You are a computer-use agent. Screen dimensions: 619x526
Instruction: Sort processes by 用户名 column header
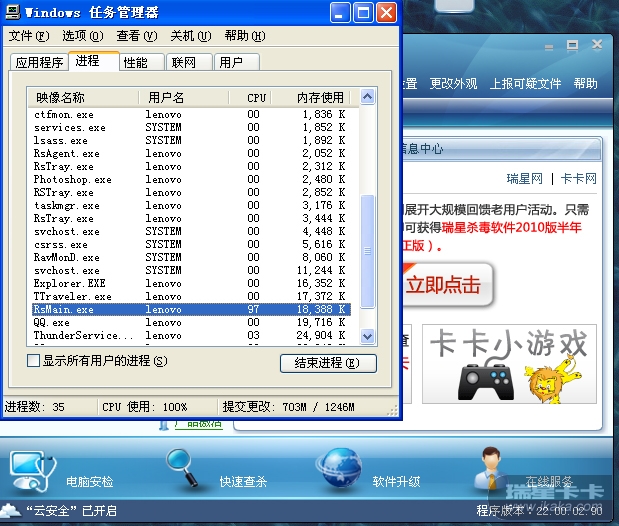coord(184,98)
